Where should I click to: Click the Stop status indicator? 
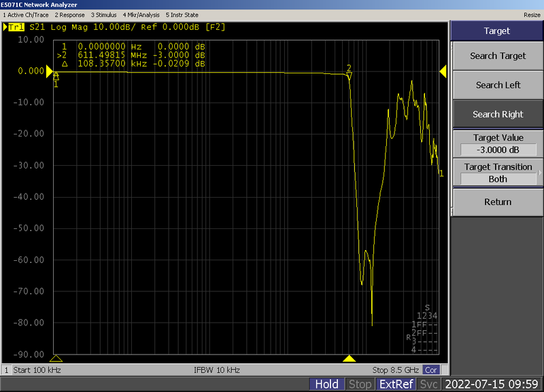point(360,384)
